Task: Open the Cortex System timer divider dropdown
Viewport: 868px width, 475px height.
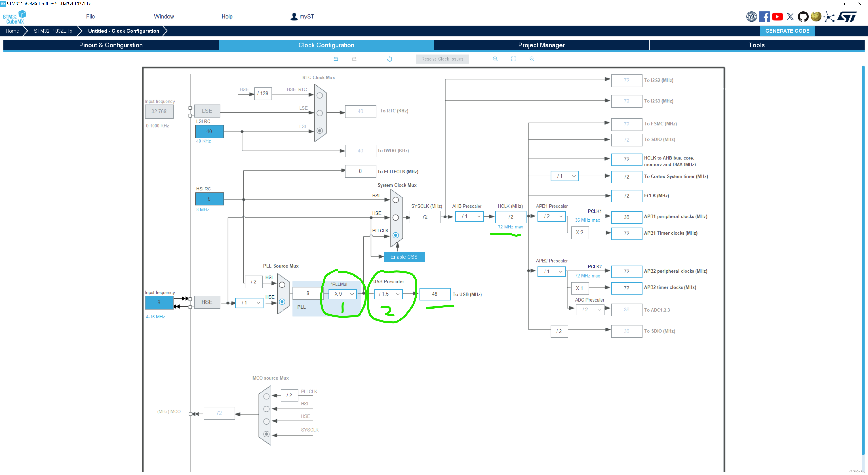Action: pyautogui.click(x=565, y=176)
